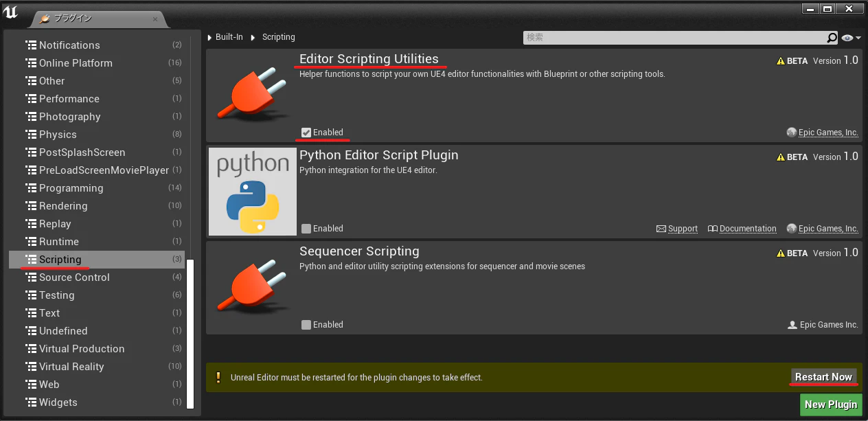Click the Editor Scripting Utilities title
868x421 pixels.
coord(369,59)
